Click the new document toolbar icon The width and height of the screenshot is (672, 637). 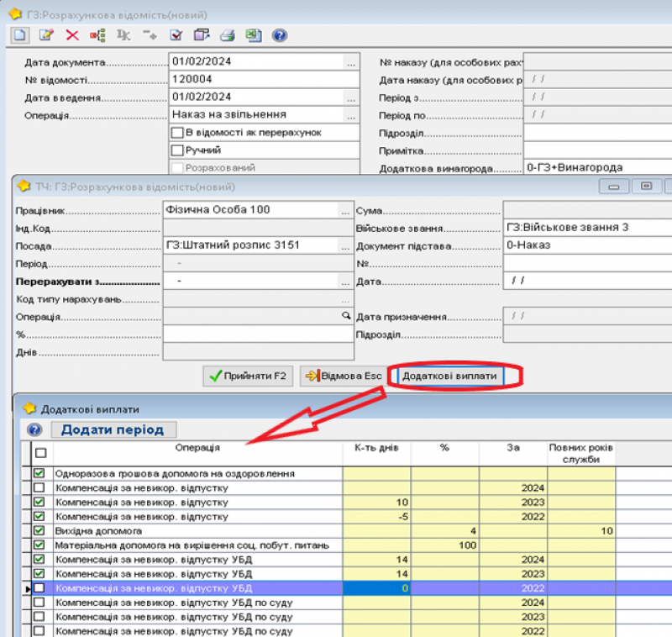pyautogui.click(x=20, y=35)
